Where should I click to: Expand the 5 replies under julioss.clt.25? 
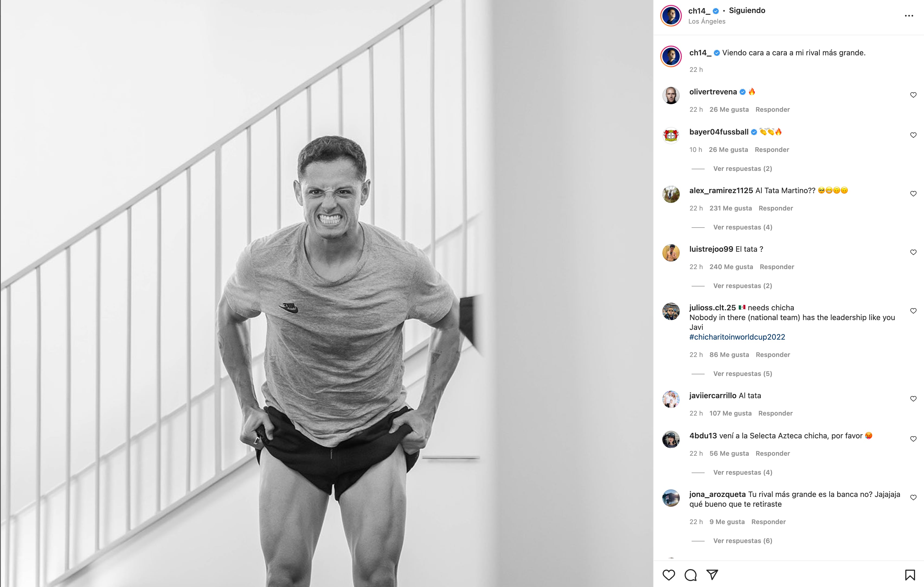(742, 374)
